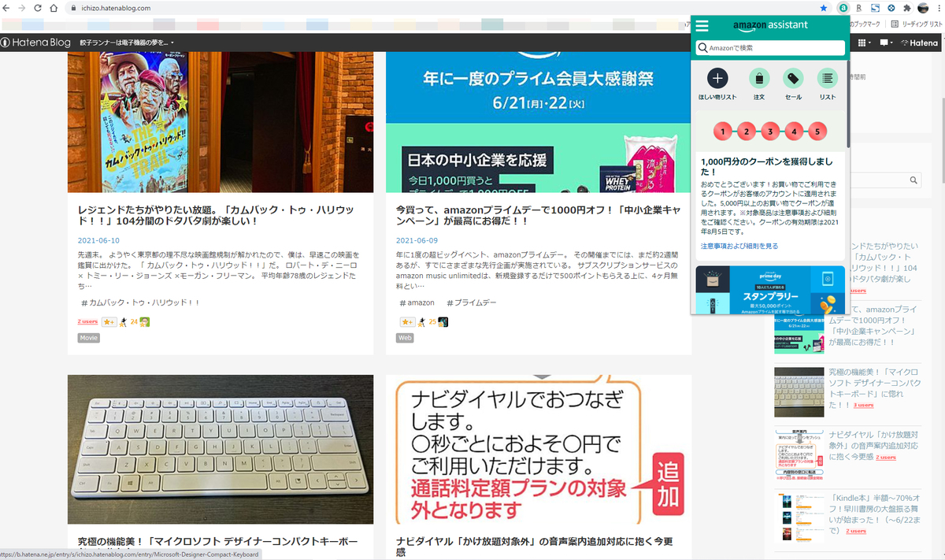Screen dimensions: 945x560
Task: Open the Amazon Assistant hamburger menu
Action: [702, 25]
